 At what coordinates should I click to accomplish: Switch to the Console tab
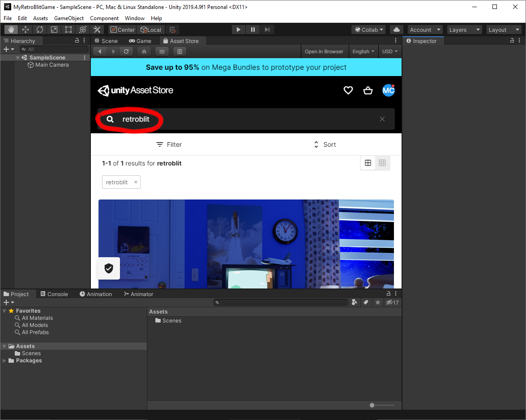(x=54, y=294)
